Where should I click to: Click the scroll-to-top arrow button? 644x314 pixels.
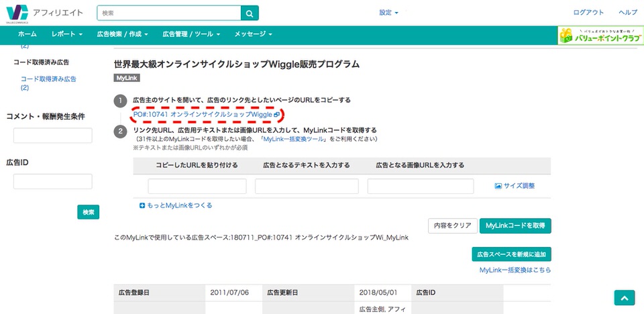click(625, 298)
